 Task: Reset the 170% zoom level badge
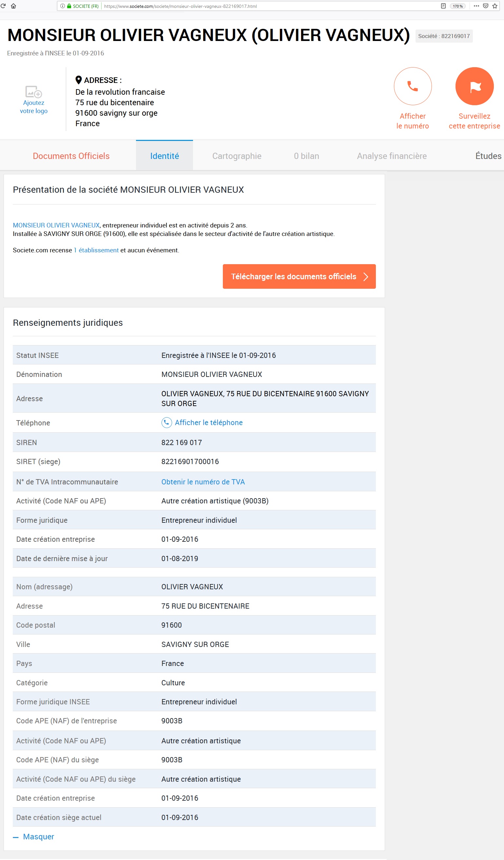[x=457, y=6]
